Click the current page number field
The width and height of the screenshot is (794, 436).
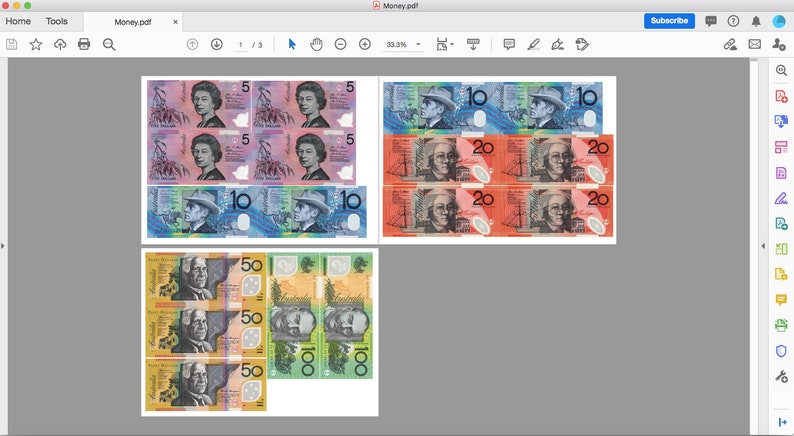tap(241, 45)
